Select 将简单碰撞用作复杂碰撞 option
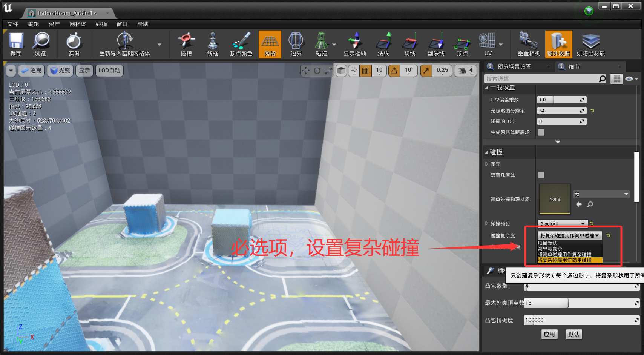 pos(570,255)
